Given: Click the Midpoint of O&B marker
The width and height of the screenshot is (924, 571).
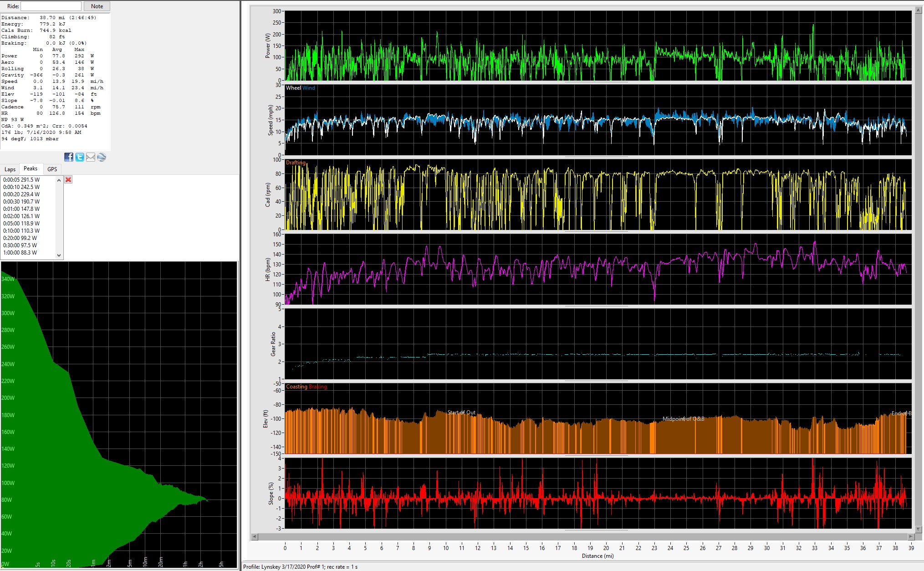Looking at the screenshot, I should click(x=683, y=419).
